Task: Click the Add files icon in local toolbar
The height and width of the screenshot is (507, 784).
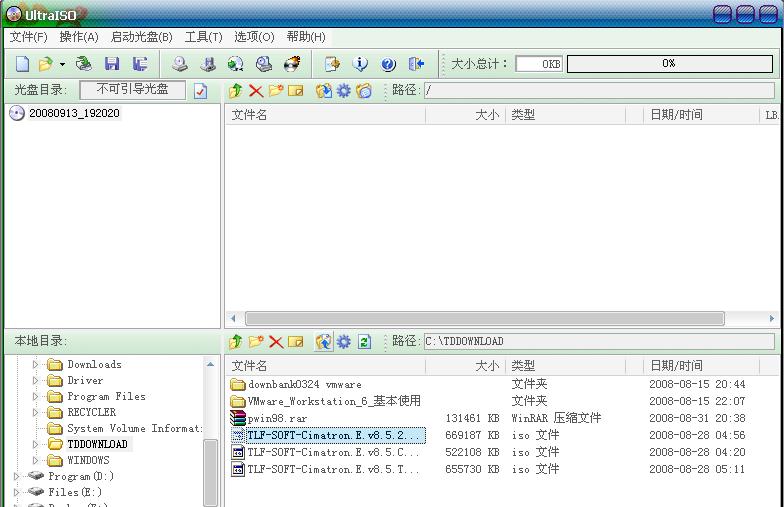Action: [x=324, y=342]
